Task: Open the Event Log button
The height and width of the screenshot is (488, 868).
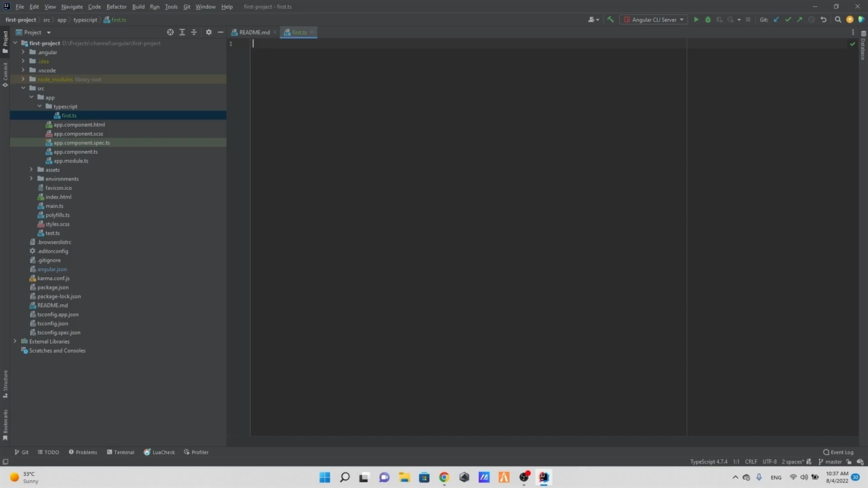Action: coord(838,452)
